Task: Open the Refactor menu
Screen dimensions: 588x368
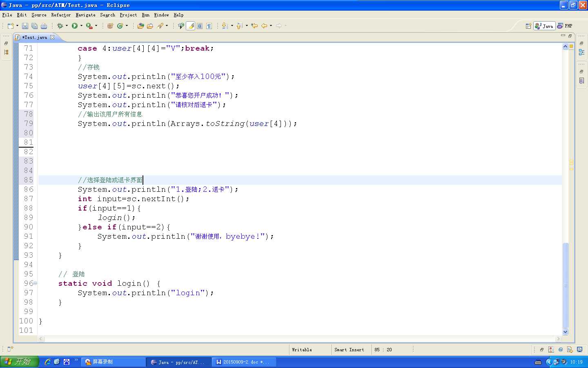Action: (x=61, y=15)
